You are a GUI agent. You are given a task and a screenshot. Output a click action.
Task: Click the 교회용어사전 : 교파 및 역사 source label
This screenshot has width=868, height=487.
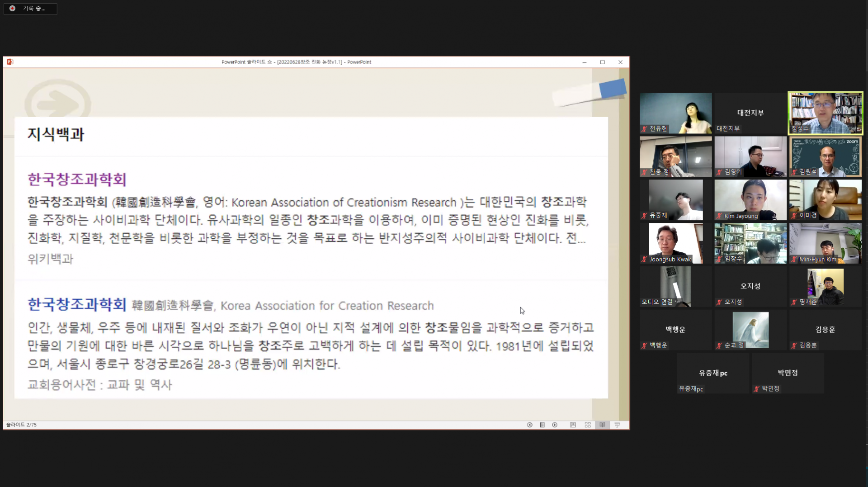(x=99, y=385)
